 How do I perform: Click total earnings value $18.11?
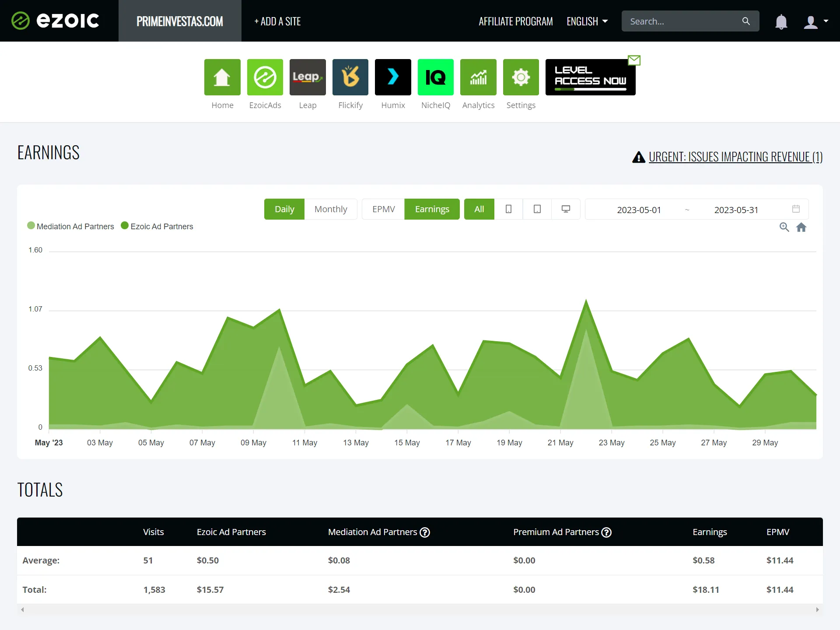click(x=706, y=590)
